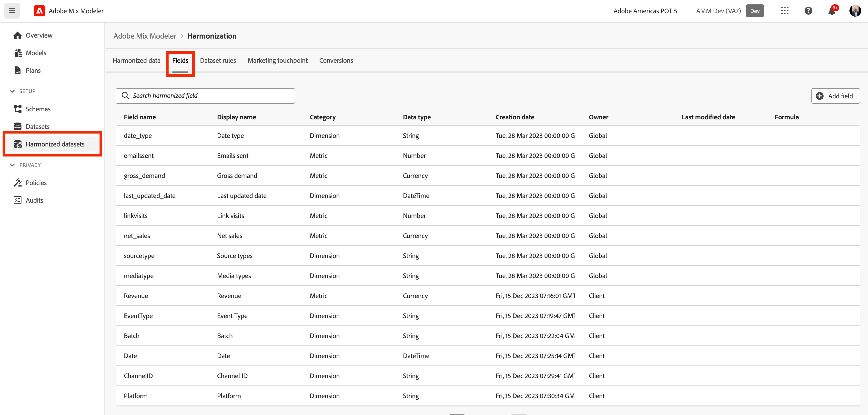Image resolution: width=868 pixels, height=415 pixels.
Task: Select the EventType field row
Action: coord(488,316)
